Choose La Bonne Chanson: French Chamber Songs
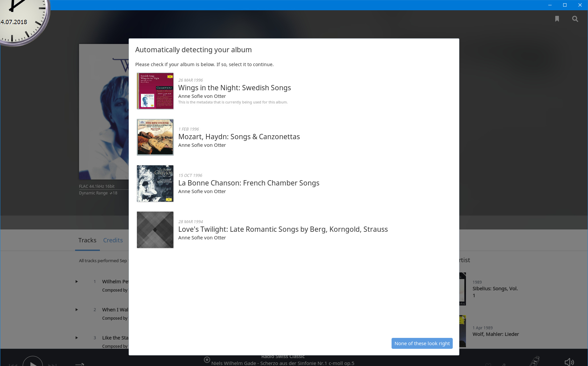This screenshot has width=588, height=366. [x=249, y=183]
